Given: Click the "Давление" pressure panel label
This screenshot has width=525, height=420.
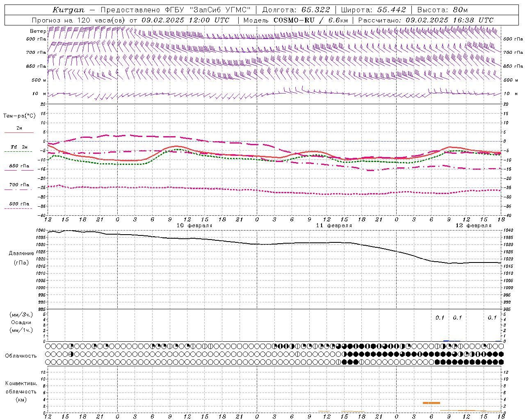Looking at the screenshot, I should coord(21,253).
